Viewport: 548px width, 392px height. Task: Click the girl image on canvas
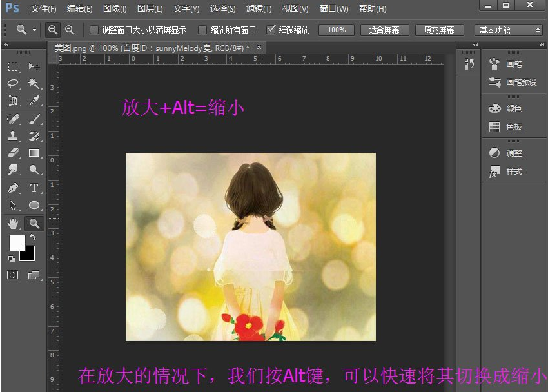[251, 247]
